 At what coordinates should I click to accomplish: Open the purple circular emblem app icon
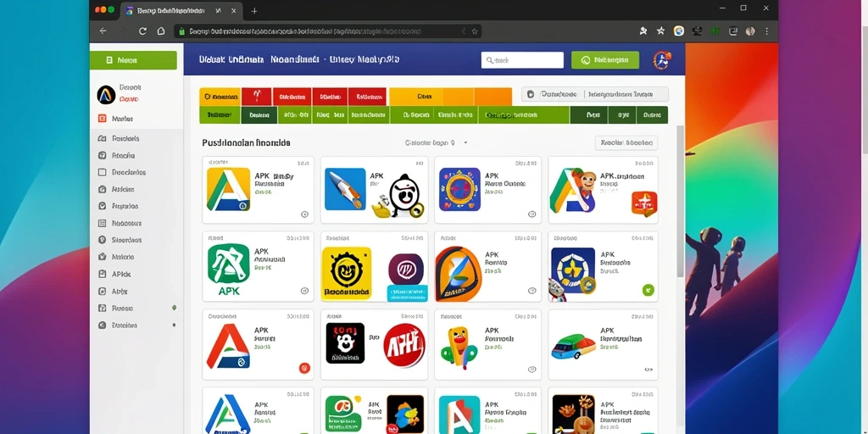click(x=459, y=190)
